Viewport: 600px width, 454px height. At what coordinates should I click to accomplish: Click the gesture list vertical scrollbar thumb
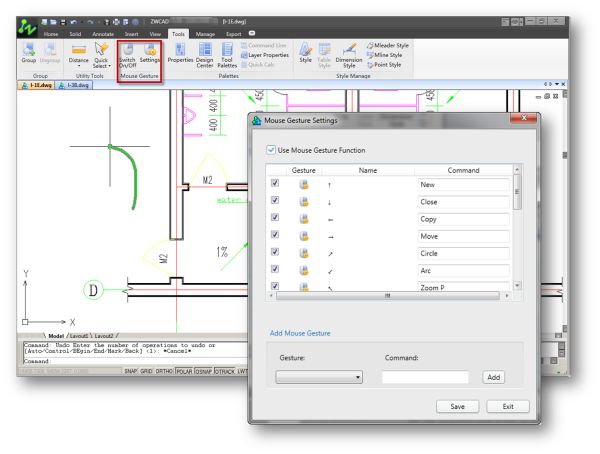[517, 192]
